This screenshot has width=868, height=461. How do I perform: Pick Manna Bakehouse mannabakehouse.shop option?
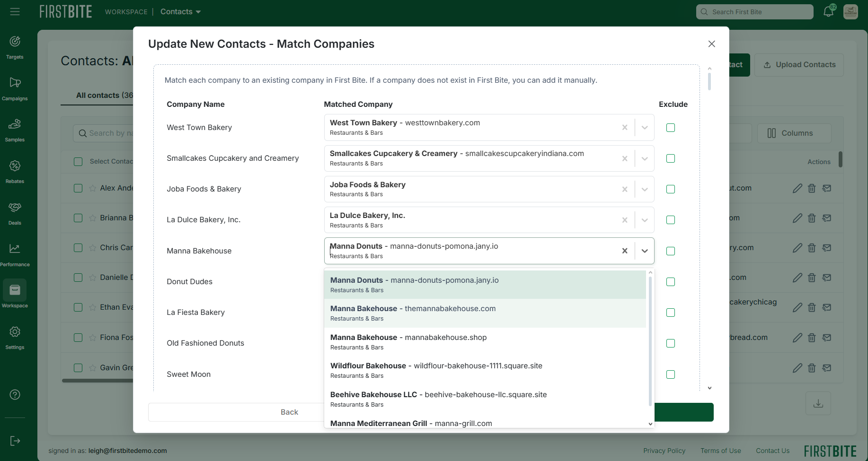pyautogui.click(x=485, y=342)
